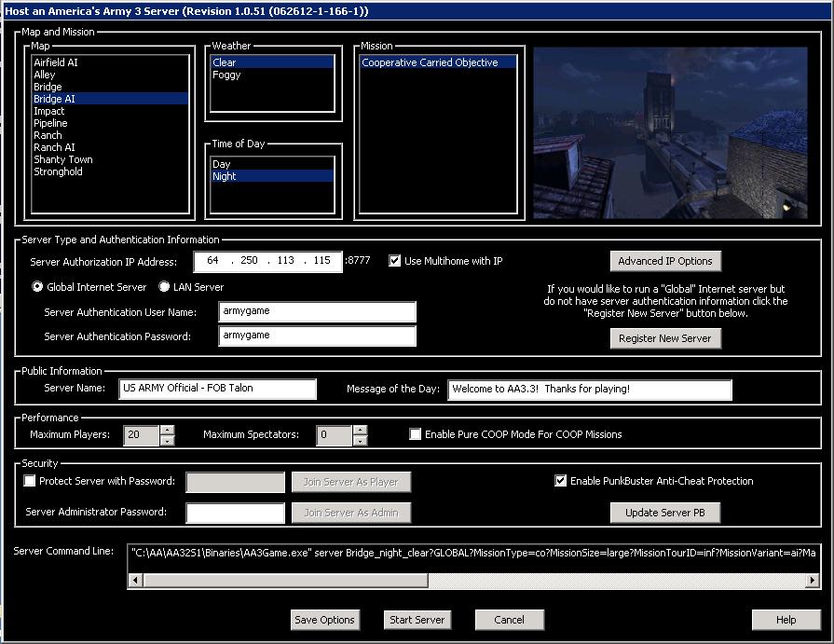Click Server Authentication User Name field
This screenshot has height=644, width=834.
tap(317, 311)
